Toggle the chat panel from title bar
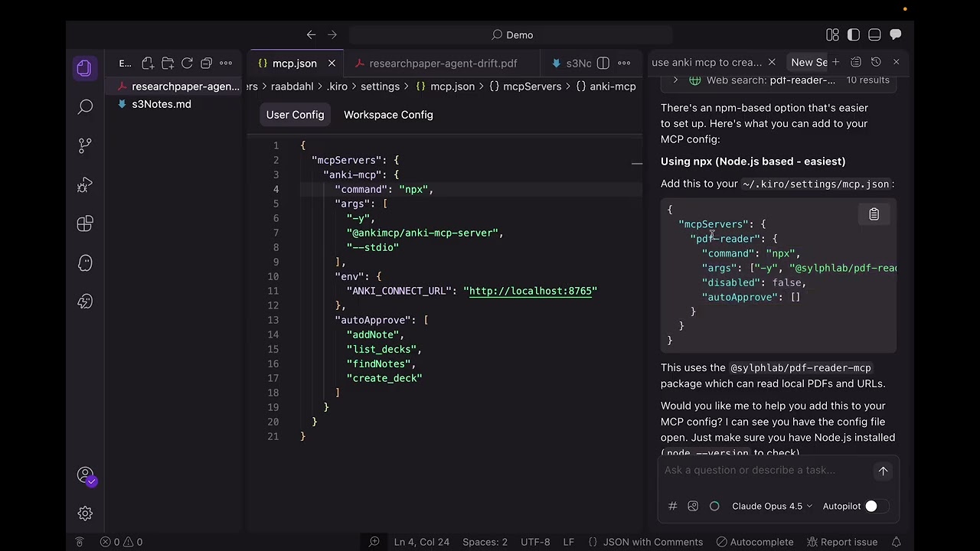This screenshot has height=551, width=980. click(895, 34)
